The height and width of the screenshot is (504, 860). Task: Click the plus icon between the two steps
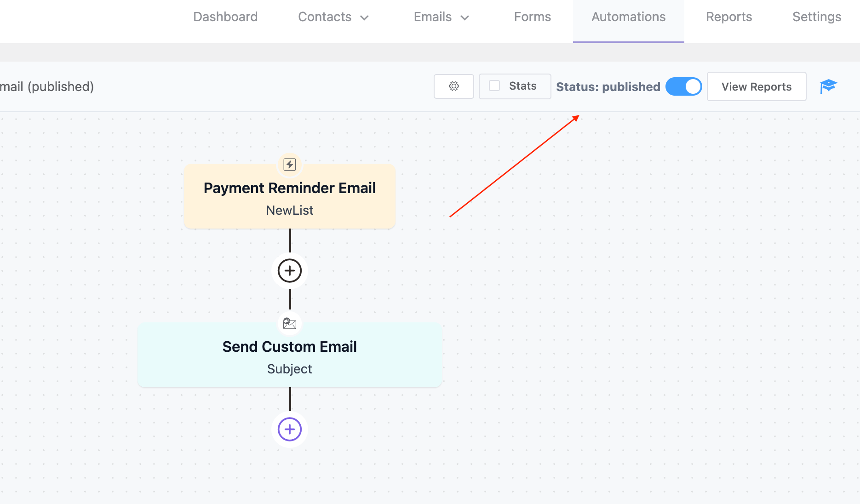pyautogui.click(x=289, y=271)
